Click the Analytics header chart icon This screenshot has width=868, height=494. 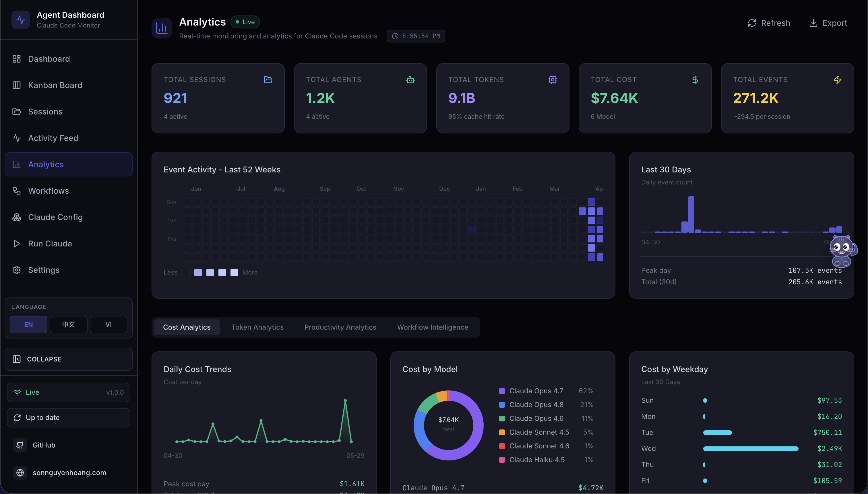[162, 28]
